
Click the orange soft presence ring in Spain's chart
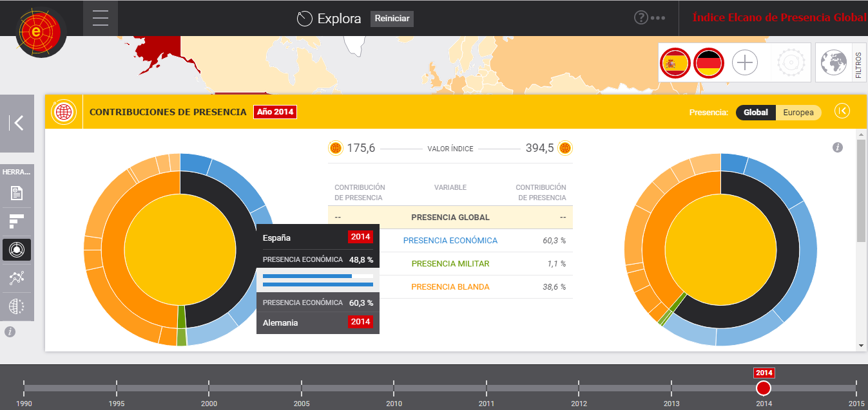(111, 250)
